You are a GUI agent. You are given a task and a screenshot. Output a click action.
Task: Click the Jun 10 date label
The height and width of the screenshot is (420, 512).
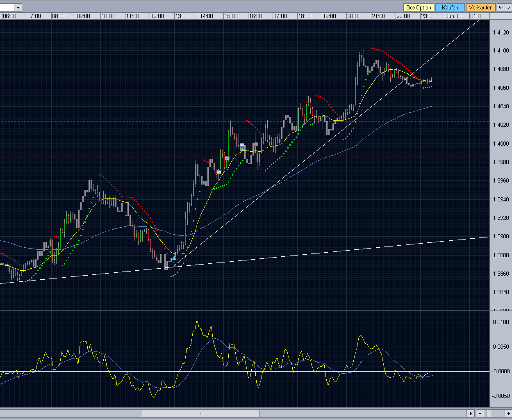point(453,16)
